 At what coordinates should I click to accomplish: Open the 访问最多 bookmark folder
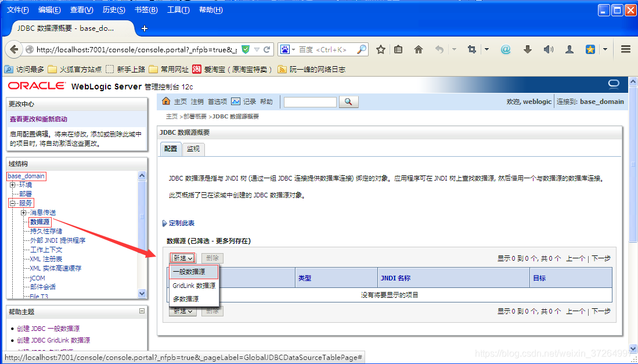point(24,69)
